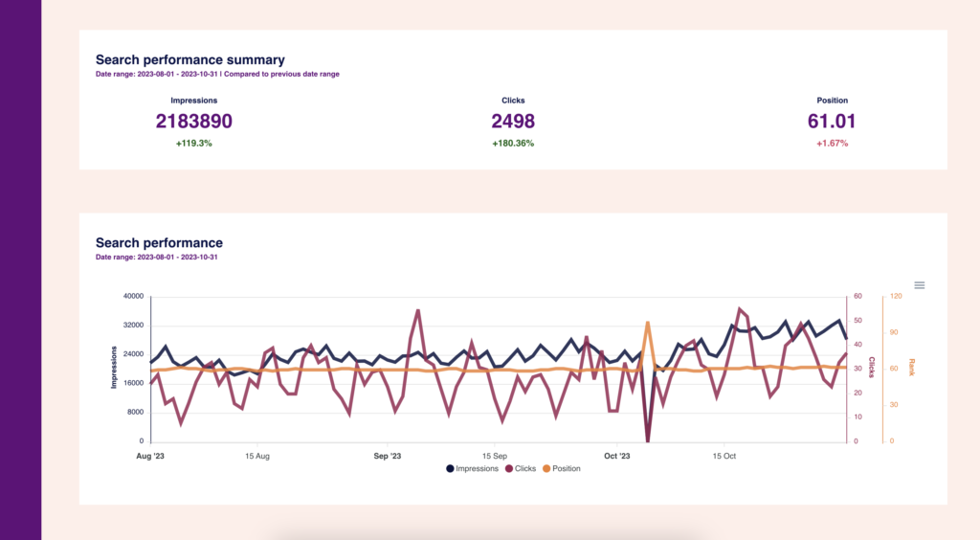980x540 pixels.
Task: Click the orange Rank axis title
Action: (912, 367)
